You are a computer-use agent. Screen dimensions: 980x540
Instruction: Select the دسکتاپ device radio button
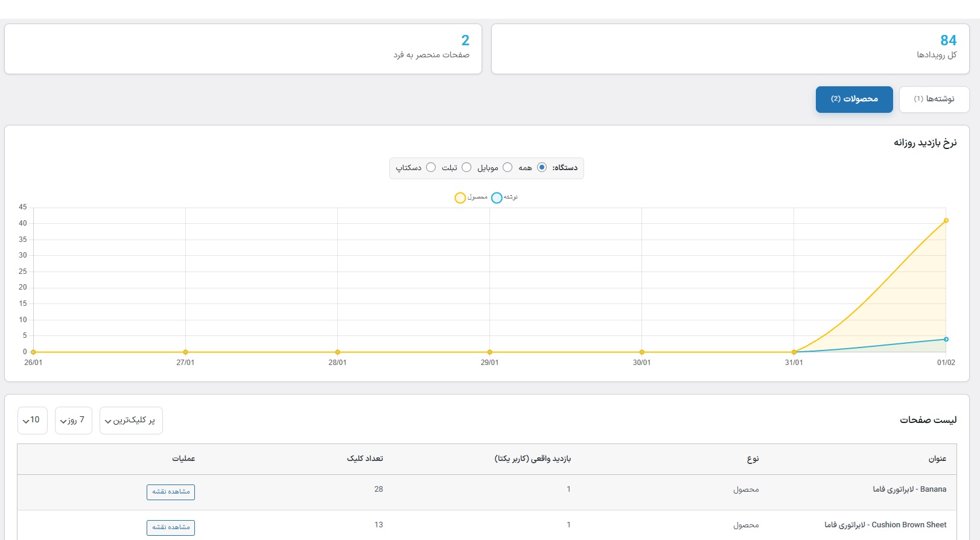[x=431, y=167]
